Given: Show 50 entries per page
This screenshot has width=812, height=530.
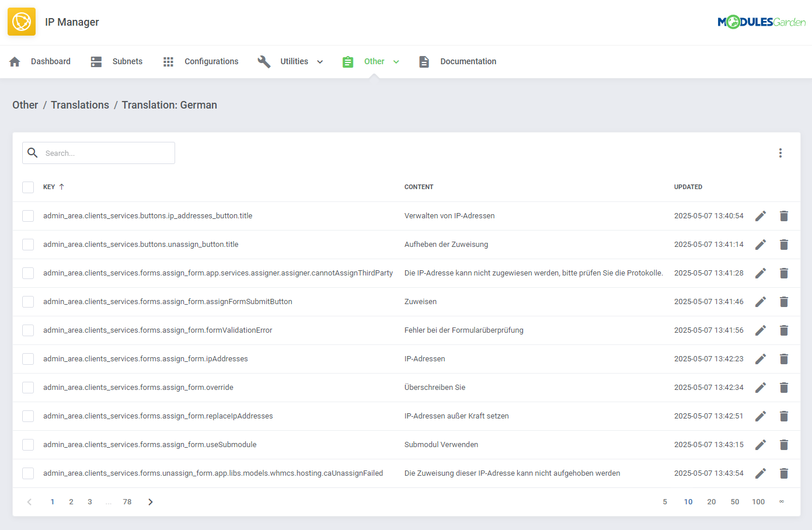Looking at the screenshot, I should (x=734, y=501).
